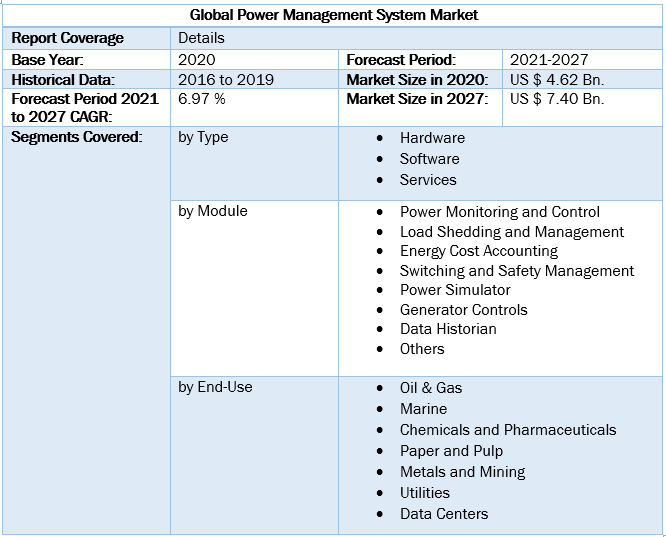This screenshot has width=666, height=537.
Task: Select the Data Historian list item
Action: 448,329
